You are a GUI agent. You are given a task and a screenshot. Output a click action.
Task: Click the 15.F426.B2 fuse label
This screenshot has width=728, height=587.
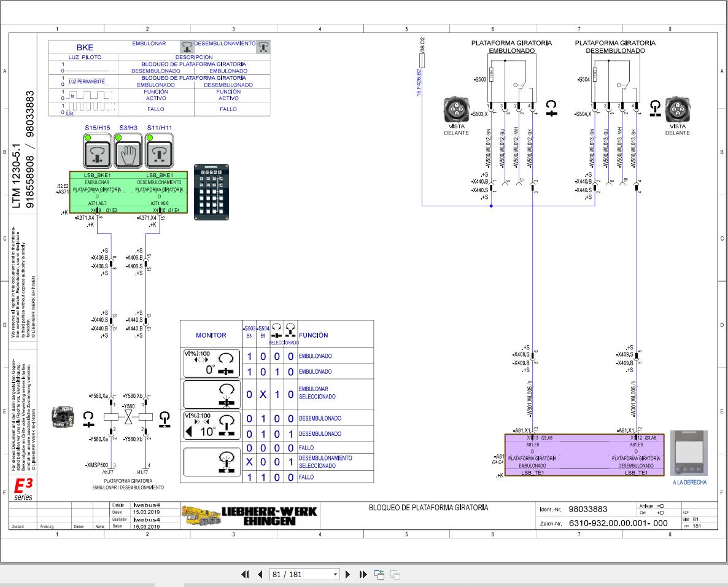pyautogui.click(x=418, y=83)
